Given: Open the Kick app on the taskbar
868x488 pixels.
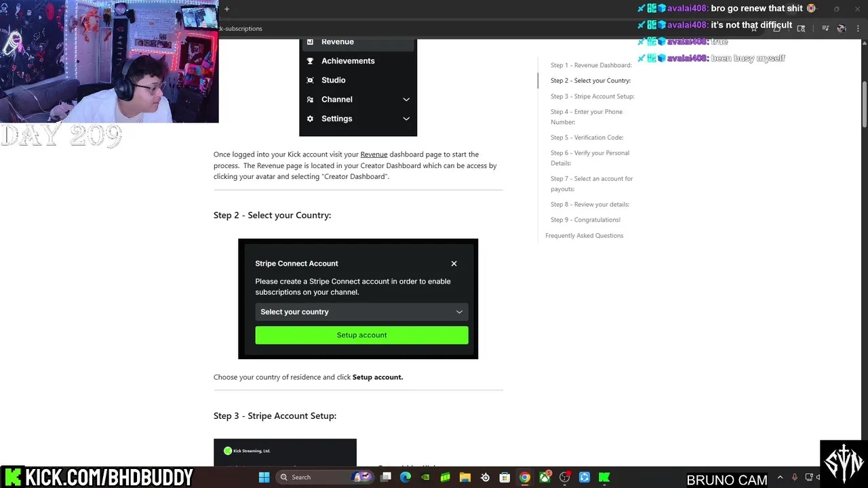Looking at the screenshot, I should tap(604, 477).
